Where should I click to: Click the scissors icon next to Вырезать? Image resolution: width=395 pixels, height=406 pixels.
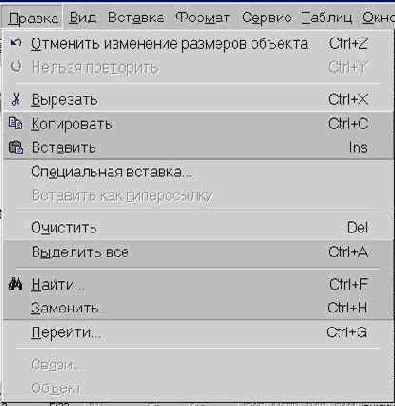click(x=16, y=99)
